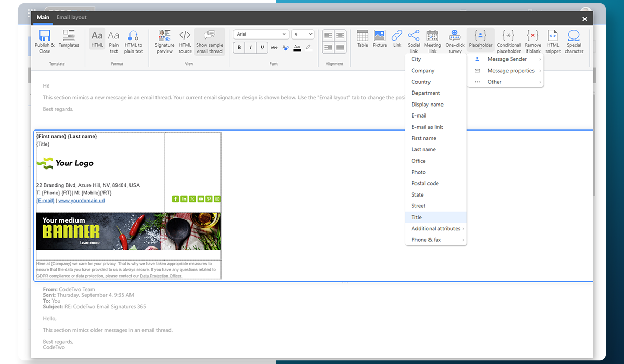Click the www.yourdomain.url link in signature
The height and width of the screenshot is (364, 624).
pyautogui.click(x=81, y=201)
